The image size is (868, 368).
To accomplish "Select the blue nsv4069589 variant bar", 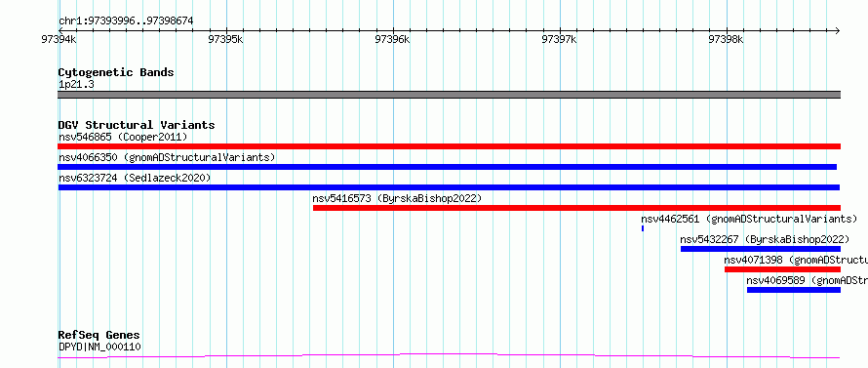I will 793,290.
